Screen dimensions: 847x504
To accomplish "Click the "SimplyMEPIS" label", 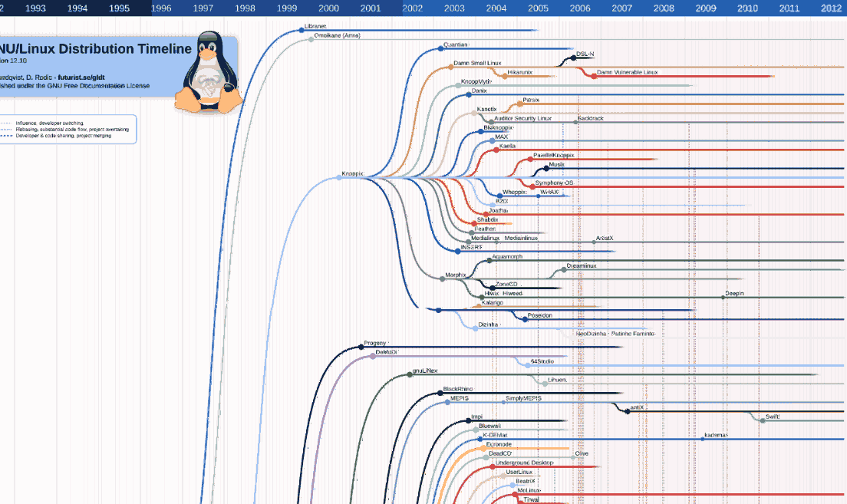I will click(x=523, y=398).
